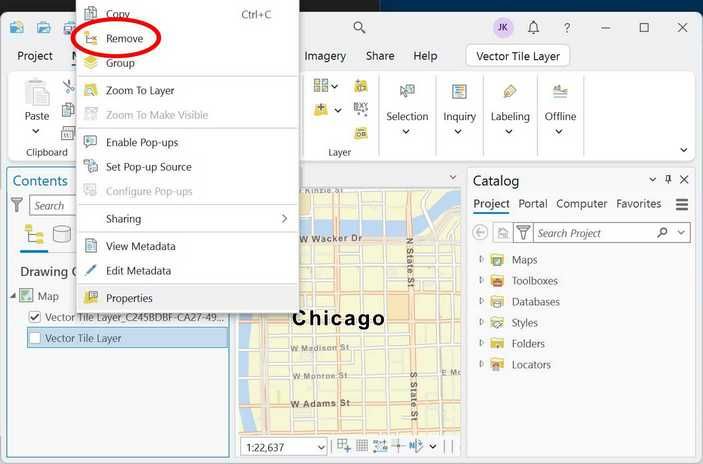Choose Edit Metadata from context menu
Screen dimensions: 703x464
188,271
